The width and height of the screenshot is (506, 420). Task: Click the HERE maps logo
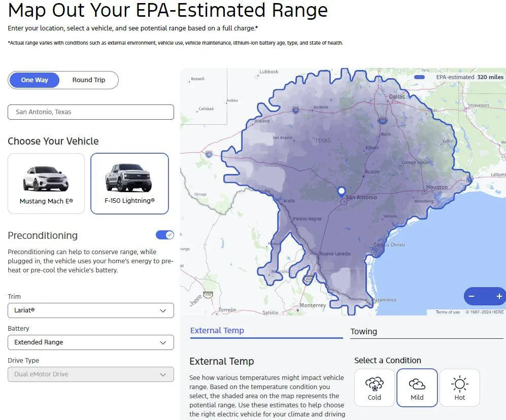(195, 302)
